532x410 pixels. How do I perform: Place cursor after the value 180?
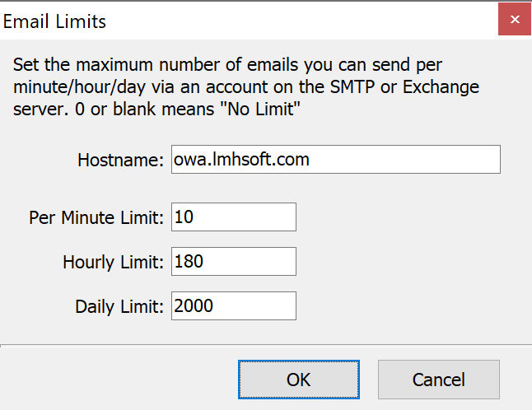pos(204,262)
